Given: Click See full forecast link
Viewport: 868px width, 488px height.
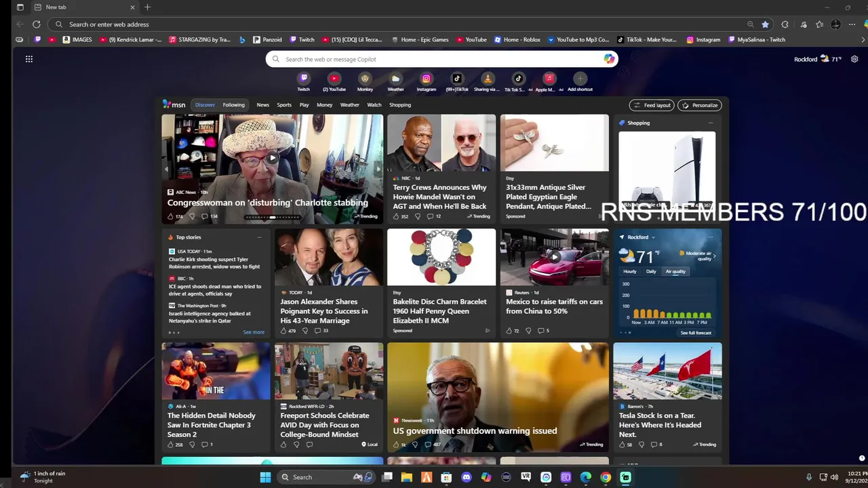Looking at the screenshot, I should pyautogui.click(x=696, y=333).
